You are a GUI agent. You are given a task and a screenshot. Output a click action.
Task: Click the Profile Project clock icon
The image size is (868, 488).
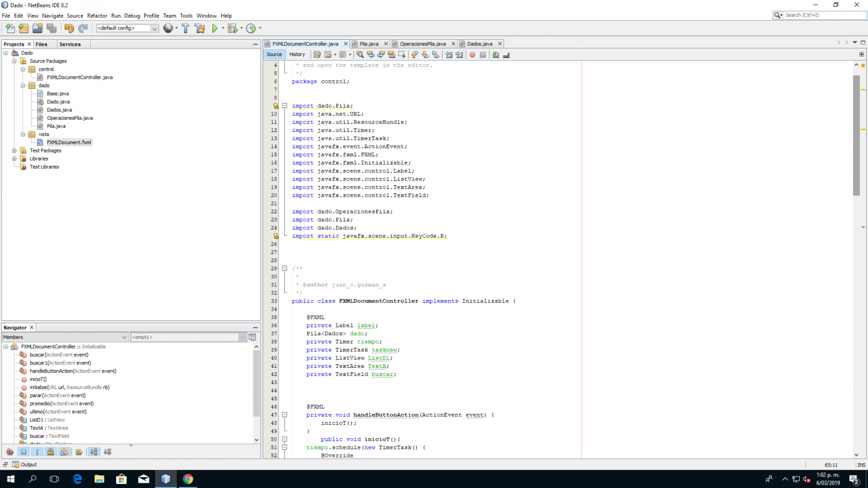251,28
